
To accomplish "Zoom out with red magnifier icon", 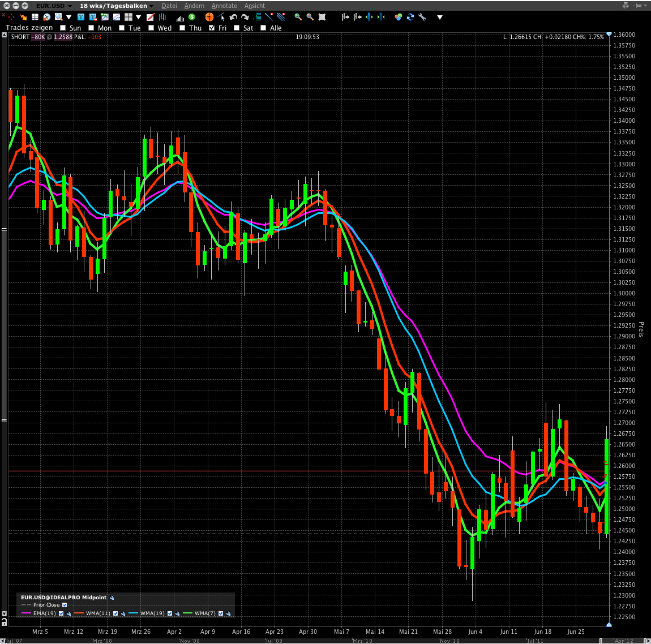I will (x=310, y=17).
